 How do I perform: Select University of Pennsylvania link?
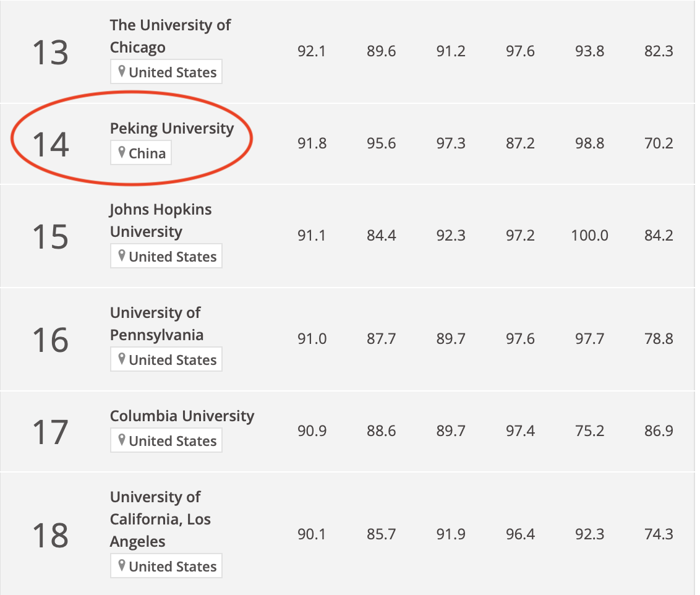[156, 323]
